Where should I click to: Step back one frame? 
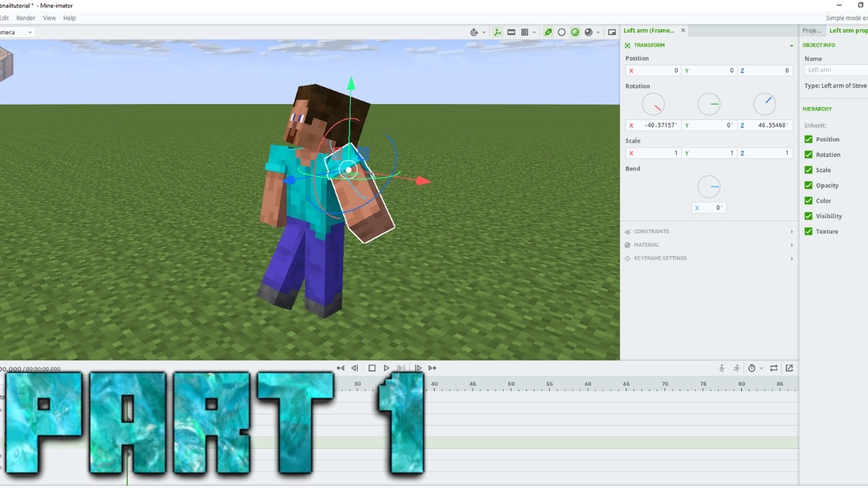pyautogui.click(x=355, y=368)
